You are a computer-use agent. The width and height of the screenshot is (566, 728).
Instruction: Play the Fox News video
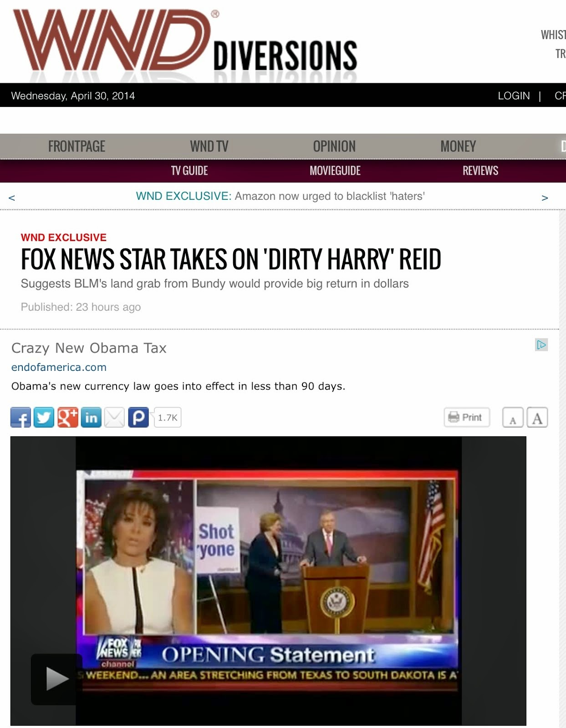tap(56, 679)
